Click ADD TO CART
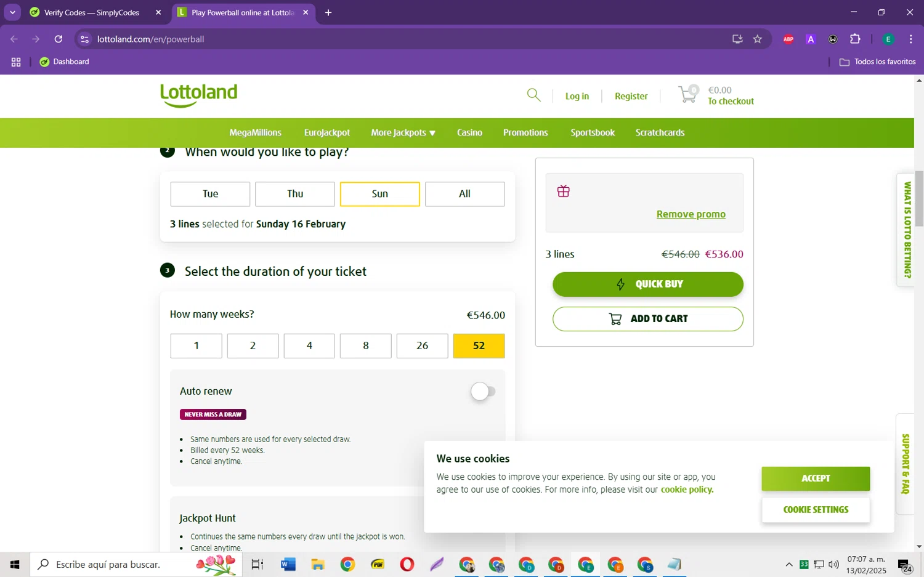 tap(648, 318)
